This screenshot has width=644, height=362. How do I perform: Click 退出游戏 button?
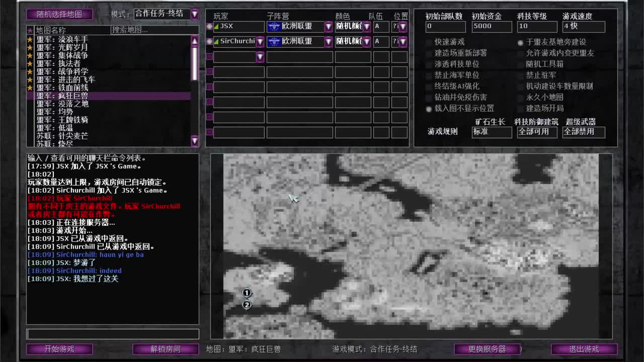[584, 349]
